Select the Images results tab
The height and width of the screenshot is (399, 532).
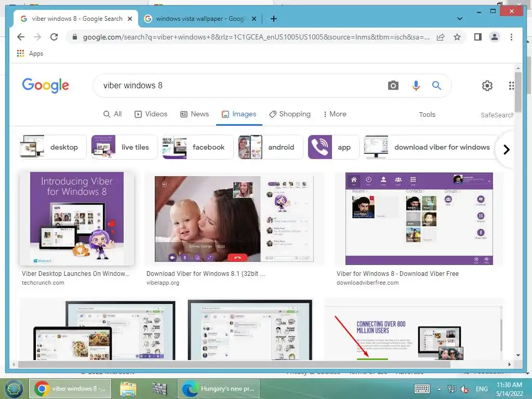point(239,114)
